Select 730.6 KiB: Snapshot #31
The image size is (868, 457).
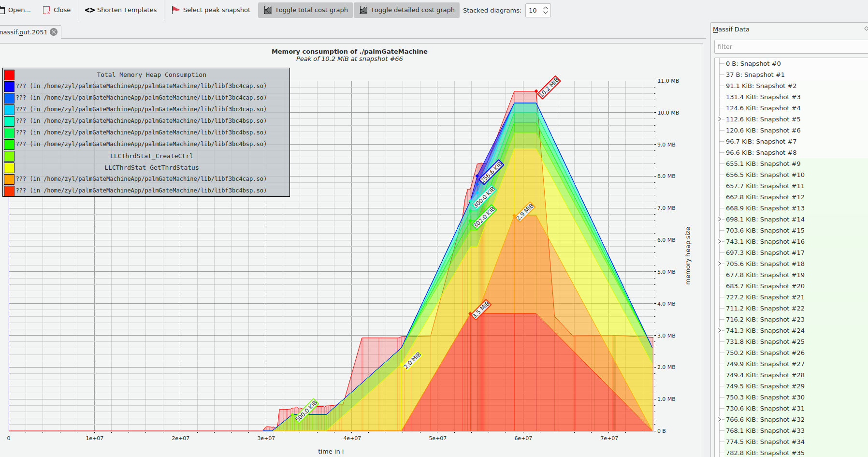[x=765, y=409]
